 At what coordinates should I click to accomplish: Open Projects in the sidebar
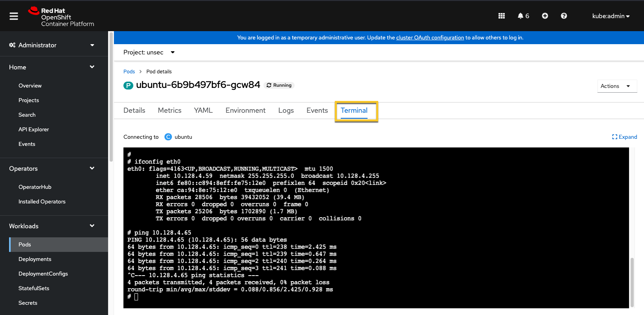(29, 101)
